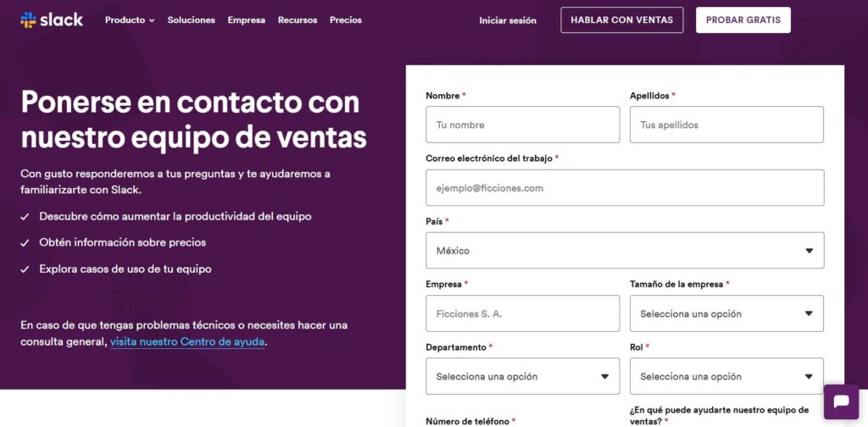Open the Tamaño de la empresa dropdown
868x427 pixels.
[x=726, y=313]
